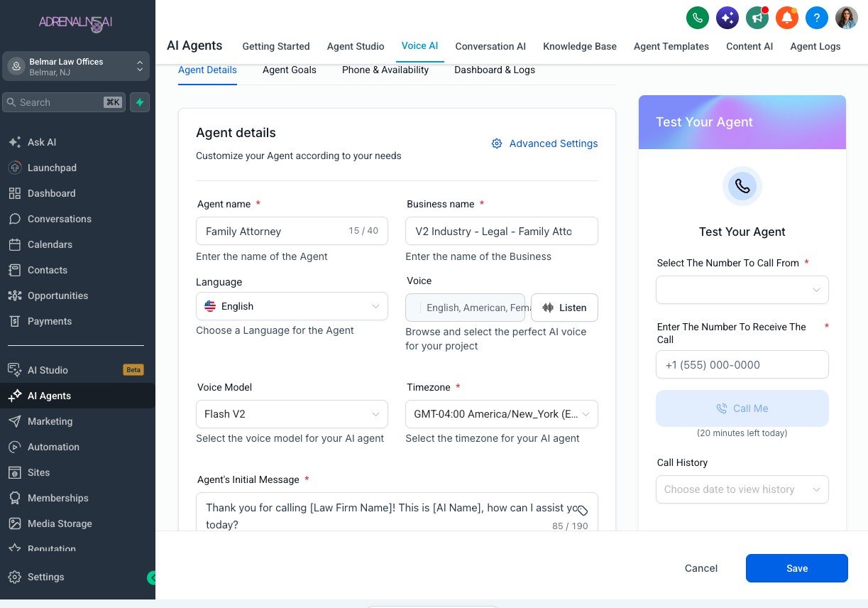Screen dimensions: 868x608
Task: Click the Payments sidebar icon
Action: [14, 321]
